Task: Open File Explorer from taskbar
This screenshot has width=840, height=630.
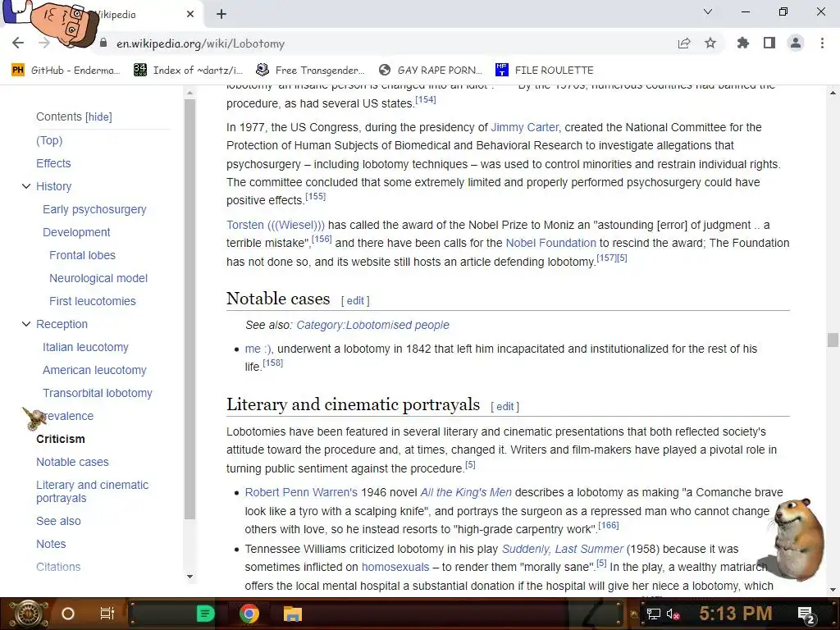Action: 293,614
